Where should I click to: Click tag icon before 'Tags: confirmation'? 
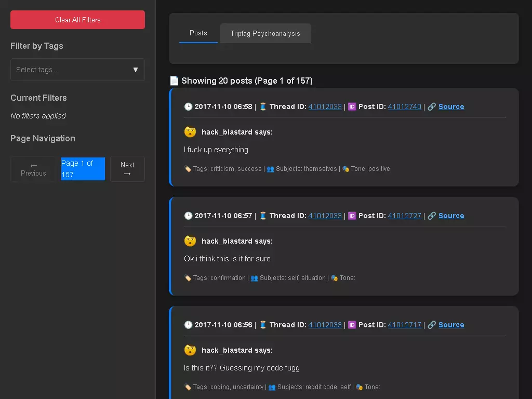pos(188,278)
